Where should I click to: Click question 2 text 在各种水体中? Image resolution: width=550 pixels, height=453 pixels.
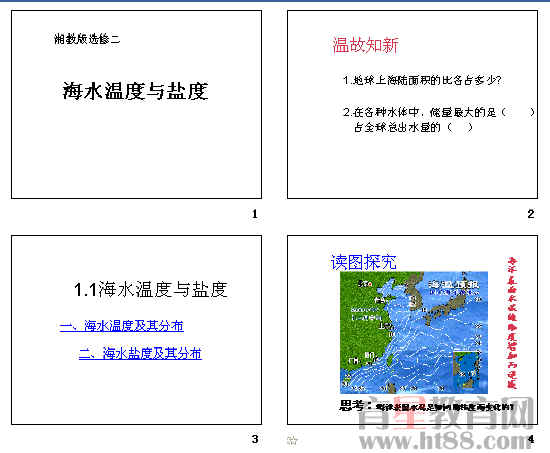438,112
